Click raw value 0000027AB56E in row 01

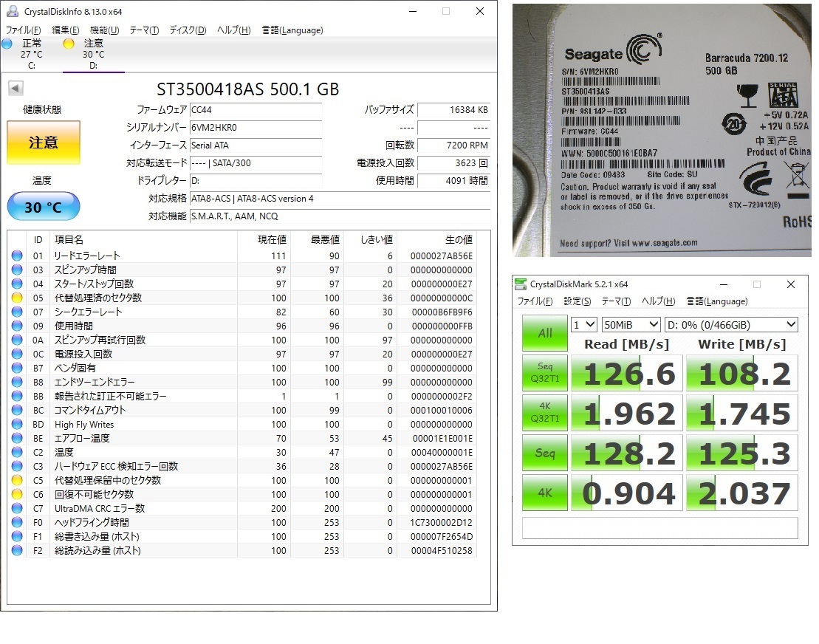[x=442, y=256]
